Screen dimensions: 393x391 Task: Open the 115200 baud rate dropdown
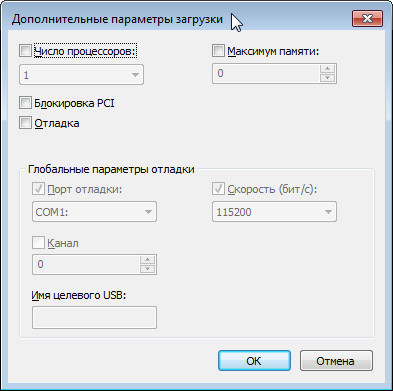tap(274, 212)
